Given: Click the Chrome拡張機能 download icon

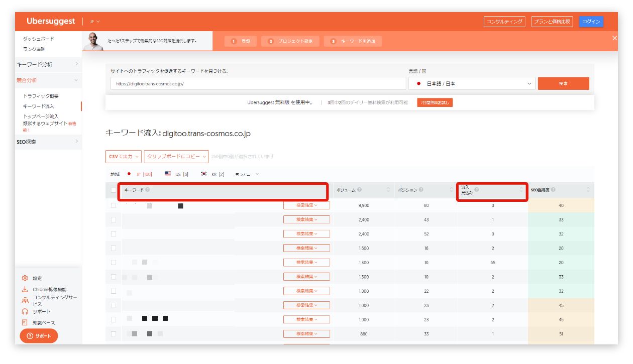Looking at the screenshot, I should 25,290.
